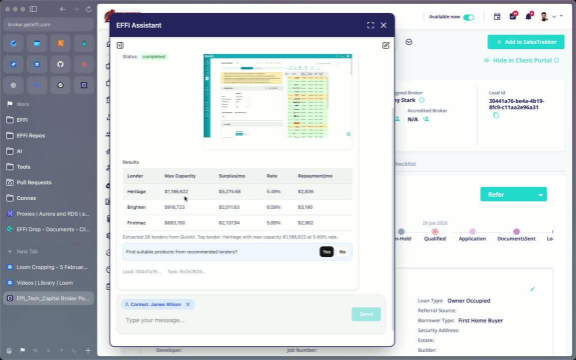Open the Quickli screenshot thumbnail in assistant
This screenshot has height=360, width=576.
278,96
